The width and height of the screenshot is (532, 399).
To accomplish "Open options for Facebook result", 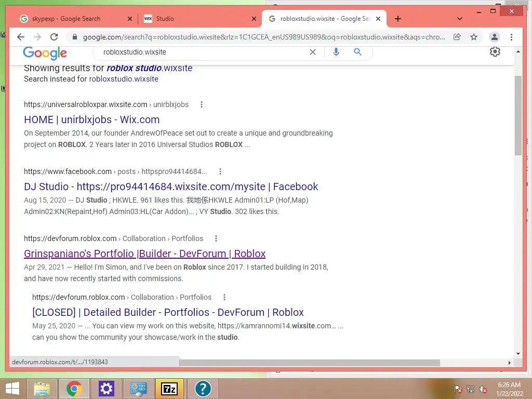I will tap(220, 171).
